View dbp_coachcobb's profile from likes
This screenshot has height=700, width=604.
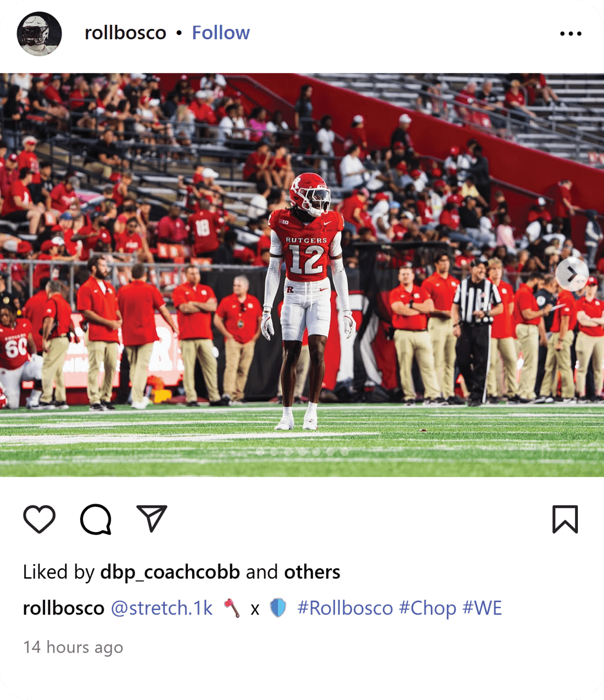point(170,572)
